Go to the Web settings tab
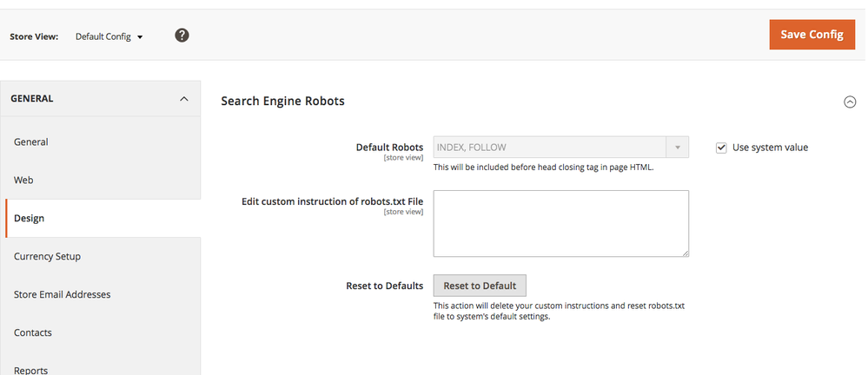The image size is (868, 375). (x=23, y=181)
